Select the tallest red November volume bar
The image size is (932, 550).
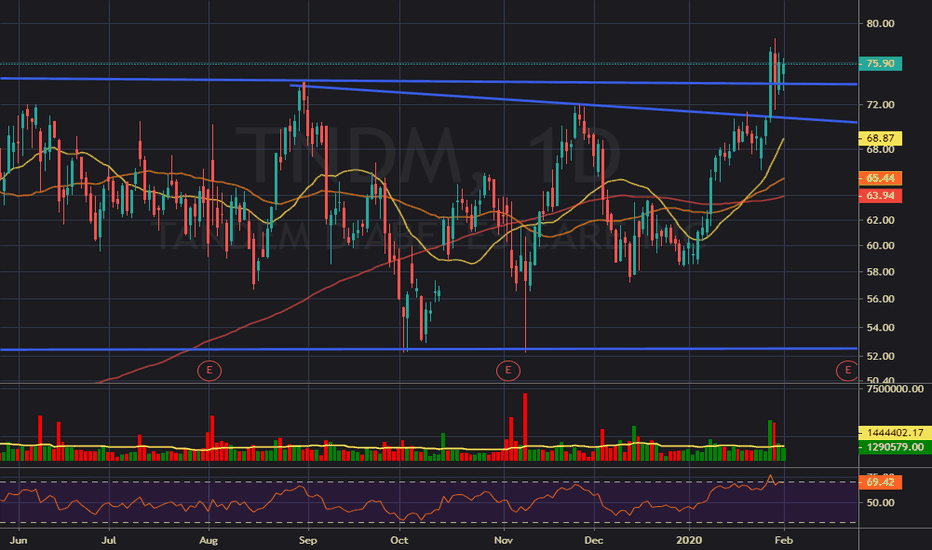click(x=525, y=427)
